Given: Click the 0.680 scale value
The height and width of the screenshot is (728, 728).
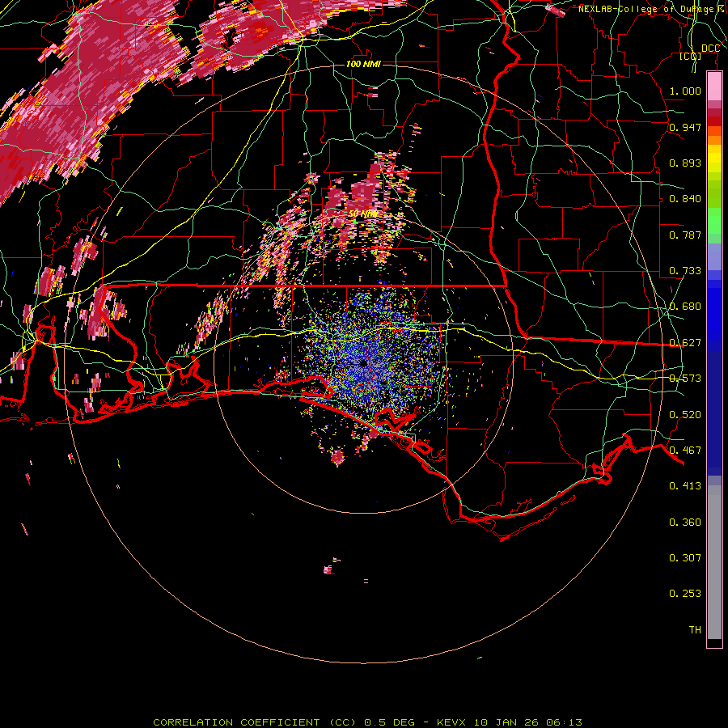Looking at the screenshot, I should coord(685,307).
